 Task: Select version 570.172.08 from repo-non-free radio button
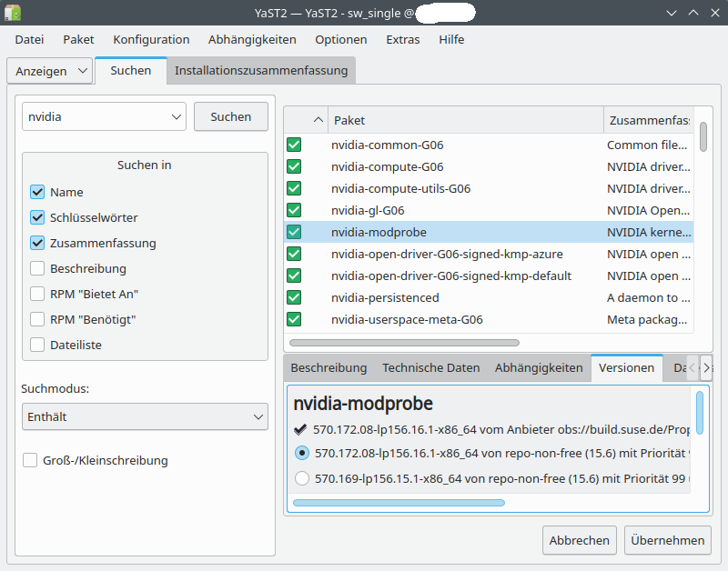coord(302,453)
